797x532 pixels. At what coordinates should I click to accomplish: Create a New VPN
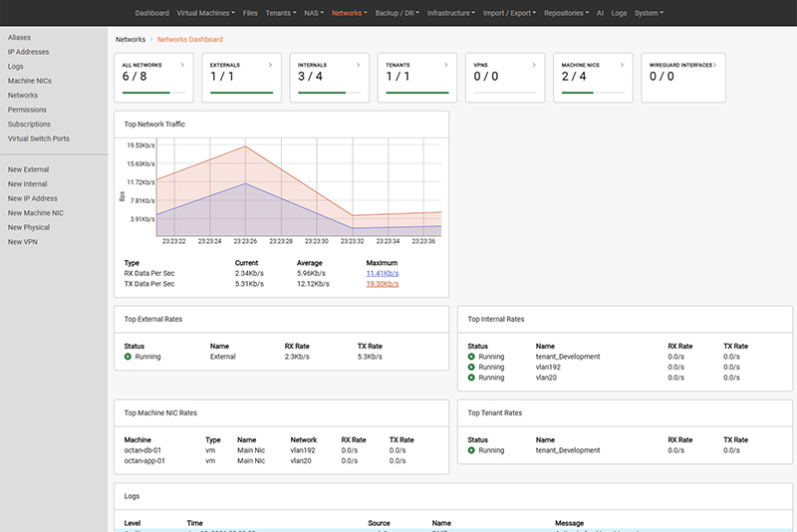click(x=22, y=242)
